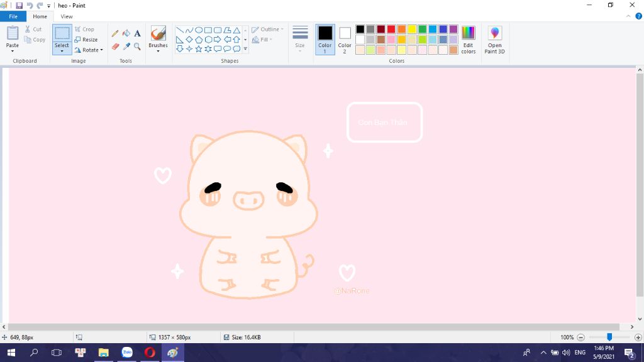Image resolution: width=644 pixels, height=362 pixels.
Task: Click the Open Paint 3D button
Action: tap(494, 40)
